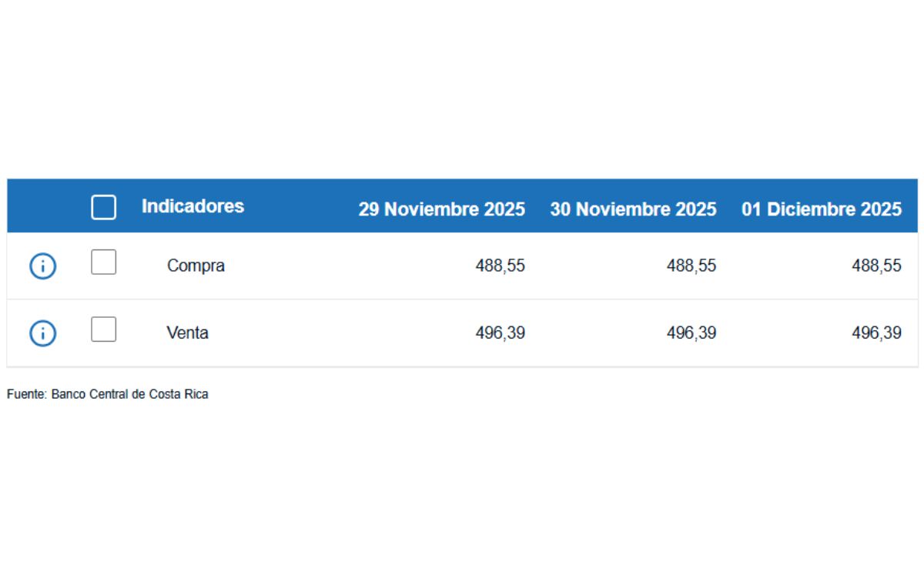Check the Compra row checkbox

(x=103, y=262)
